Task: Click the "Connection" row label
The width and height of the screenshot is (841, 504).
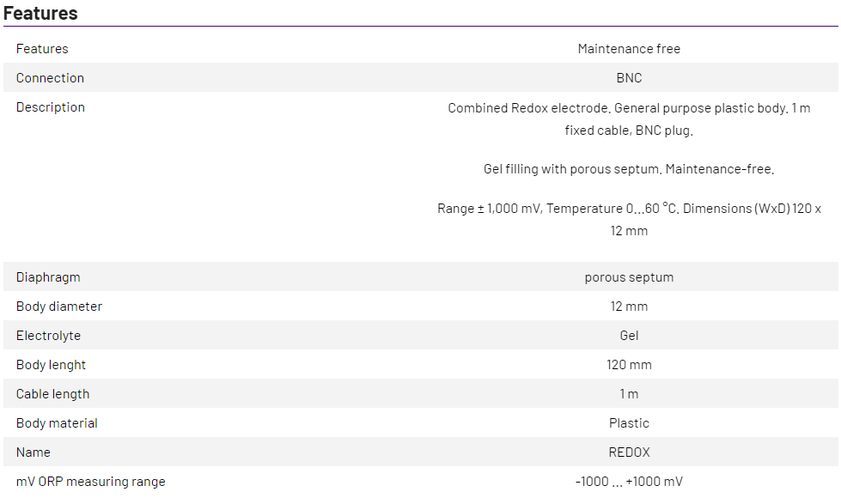Action: click(x=50, y=78)
